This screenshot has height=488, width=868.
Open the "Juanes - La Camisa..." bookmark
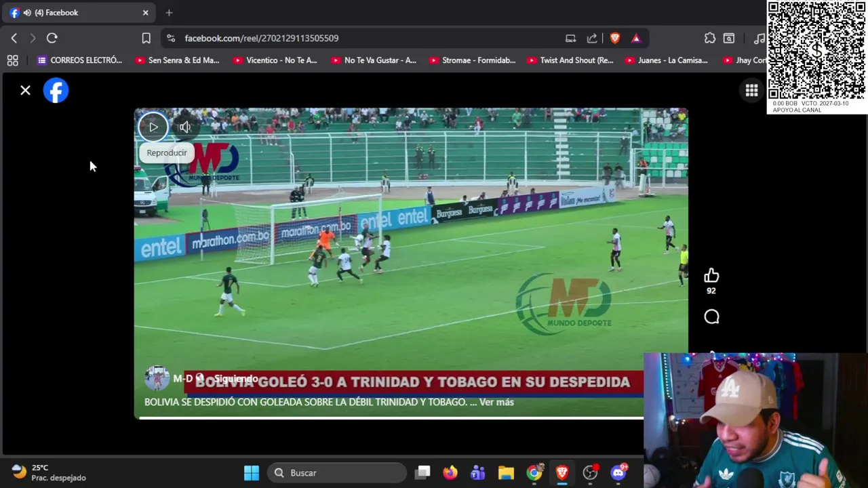(x=667, y=60)
